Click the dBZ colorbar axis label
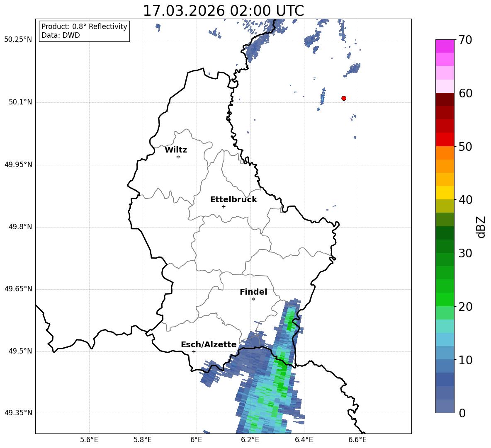The width and height of the screenshot is (491, 448). [481, 227]
